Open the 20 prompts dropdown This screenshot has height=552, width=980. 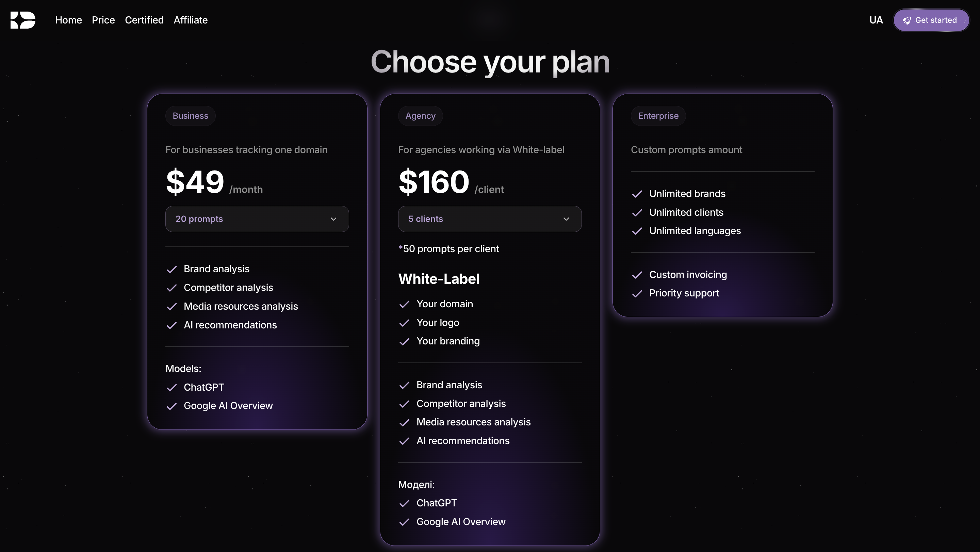[x=257, y=219]
